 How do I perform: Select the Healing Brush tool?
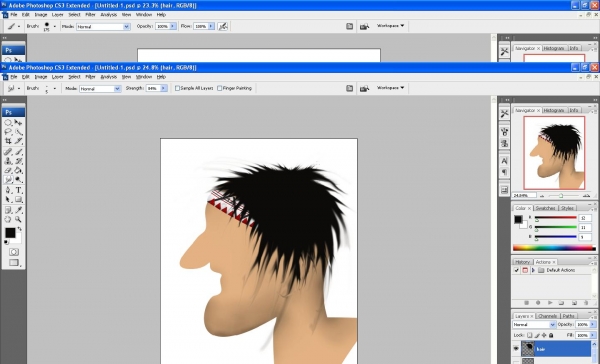coord(8,152)
